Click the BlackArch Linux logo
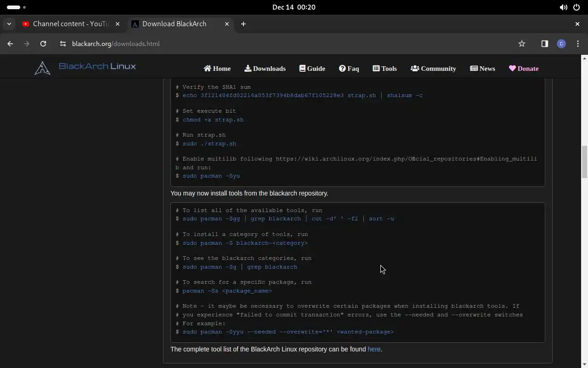588x368 pixels. pyautogui.click(x=85, y=68)
